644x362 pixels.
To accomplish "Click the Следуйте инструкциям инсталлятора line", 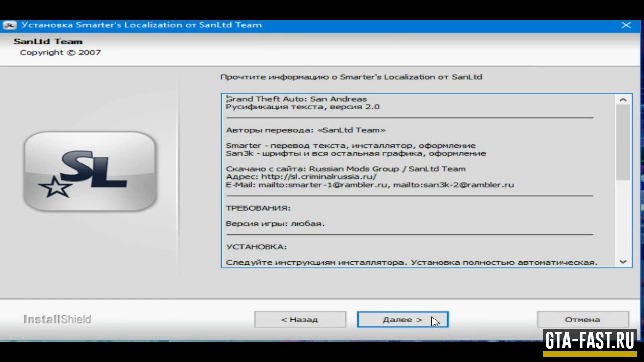I will tap(412, 262).
